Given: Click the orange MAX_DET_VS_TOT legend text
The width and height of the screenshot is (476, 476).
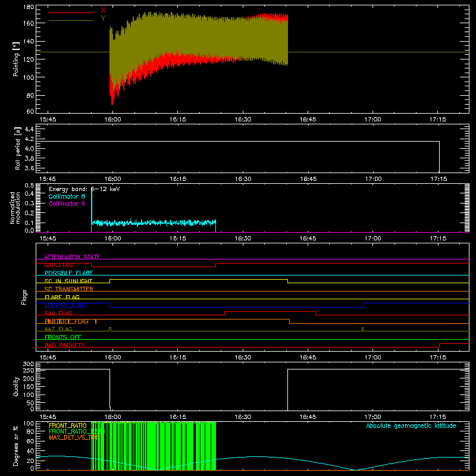Looking at the screenshot, I should (74, 437).
